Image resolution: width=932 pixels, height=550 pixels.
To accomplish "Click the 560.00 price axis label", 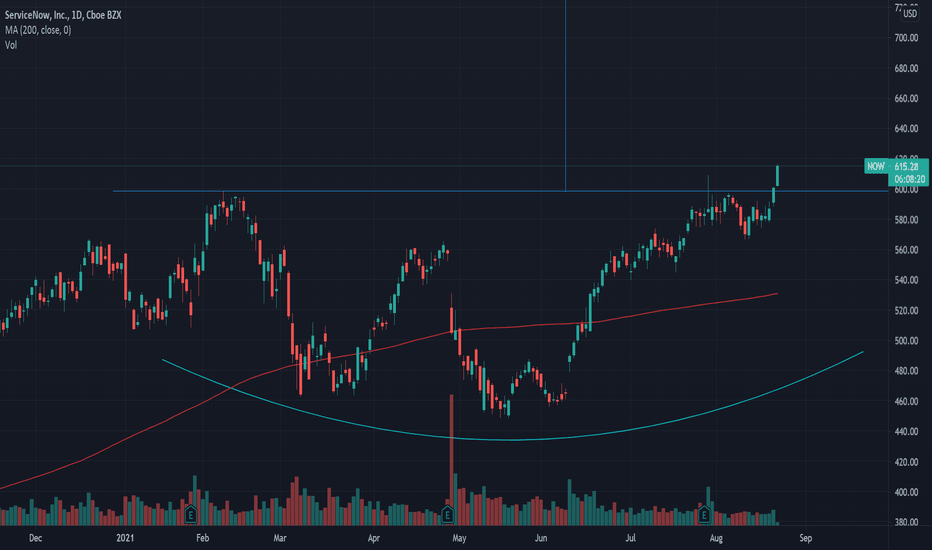I will [906, 250].
